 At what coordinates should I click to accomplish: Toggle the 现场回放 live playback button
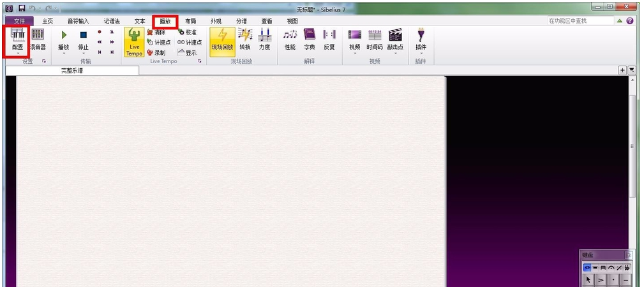tap(222, 42)
